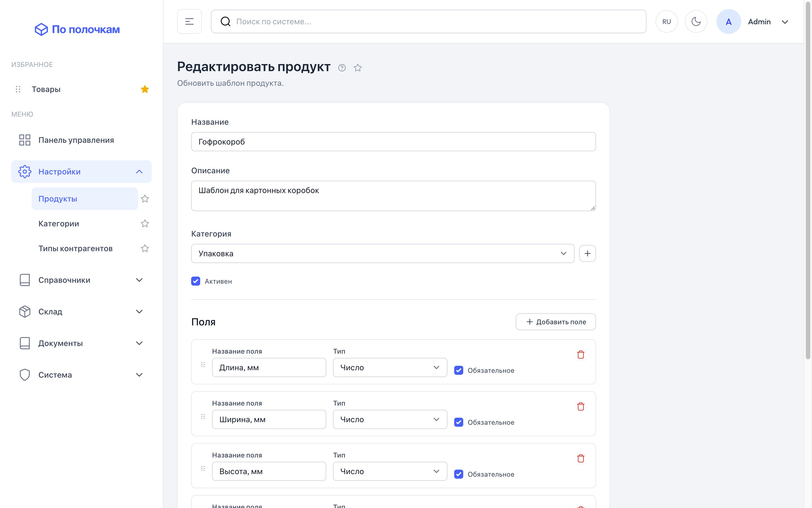Image resolution: width=812 pixels, height=508 pixels.
Task: Open Товары from favorites
Action: (46, 89)
